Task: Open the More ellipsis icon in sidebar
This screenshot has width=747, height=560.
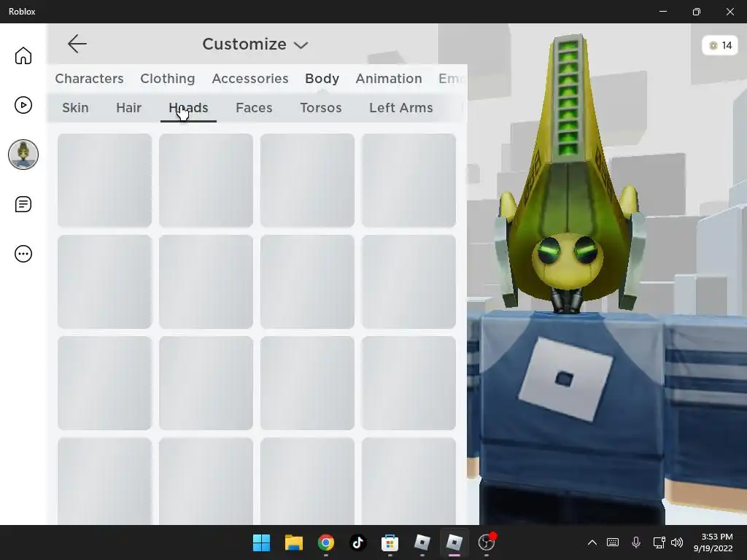Action: [x=23, y=254]
